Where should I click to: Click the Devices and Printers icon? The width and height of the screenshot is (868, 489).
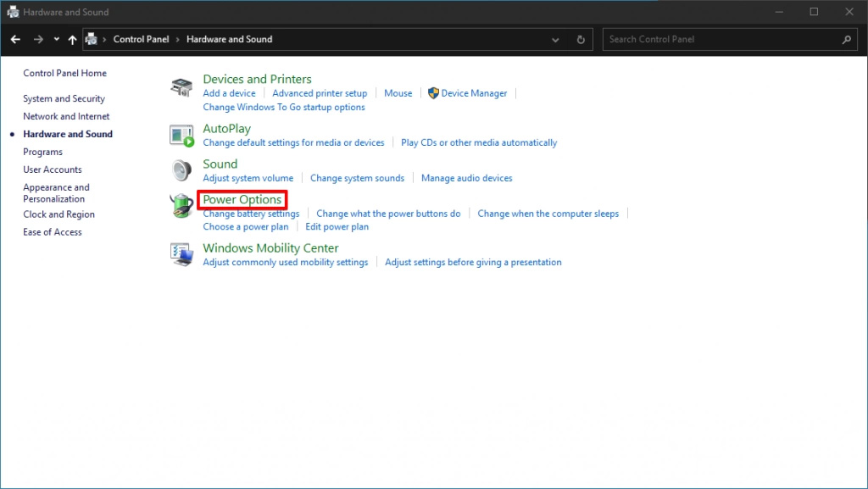(181, 86)
